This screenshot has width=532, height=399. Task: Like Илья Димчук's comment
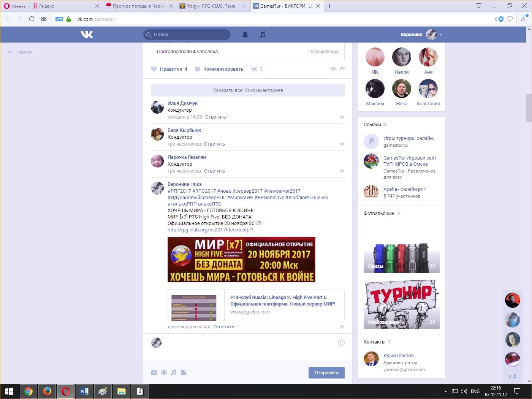[342, 117]
